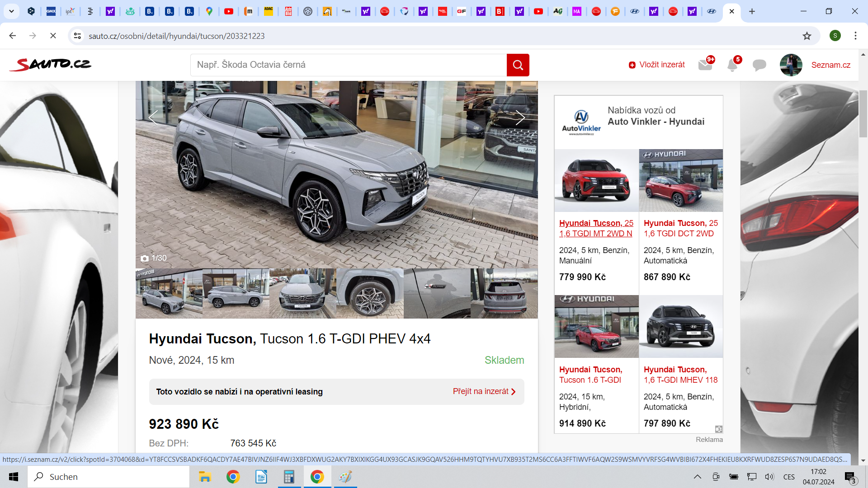Select the wheel close-up thumbnail
The height and width of the screenshot is (488, 868).
(370, 294)
